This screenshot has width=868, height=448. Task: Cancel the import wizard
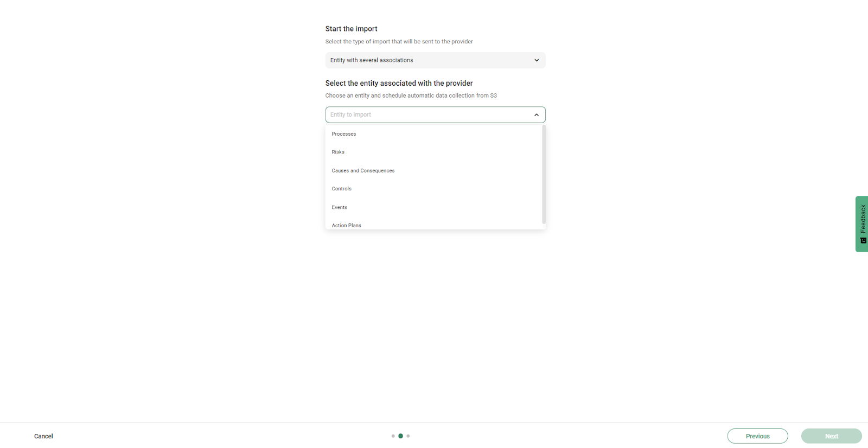43,436
